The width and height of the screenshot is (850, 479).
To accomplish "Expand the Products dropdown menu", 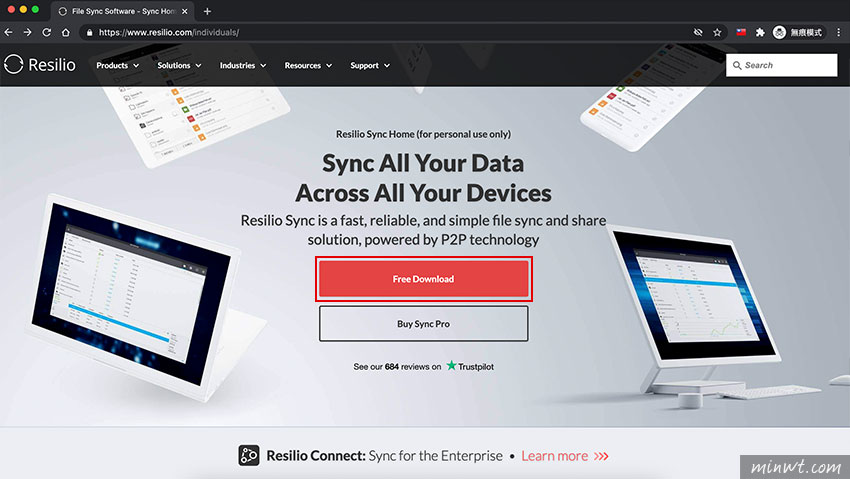I will click(118, 66).
